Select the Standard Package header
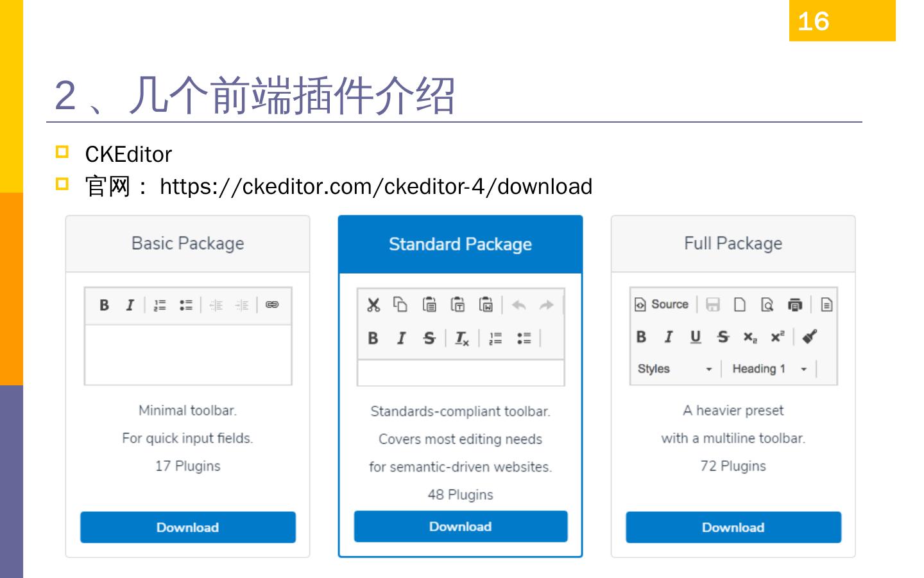Screen dimensions: 924x578 (461, 245)
